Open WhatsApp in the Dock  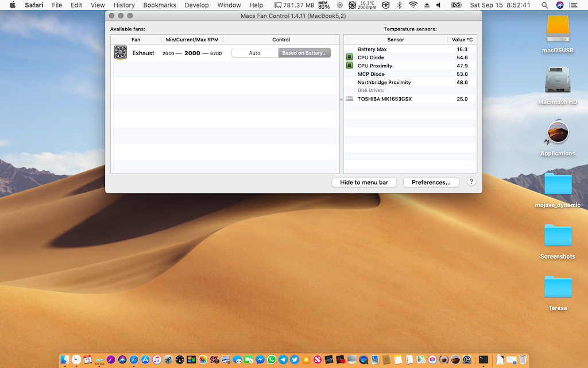272,359
